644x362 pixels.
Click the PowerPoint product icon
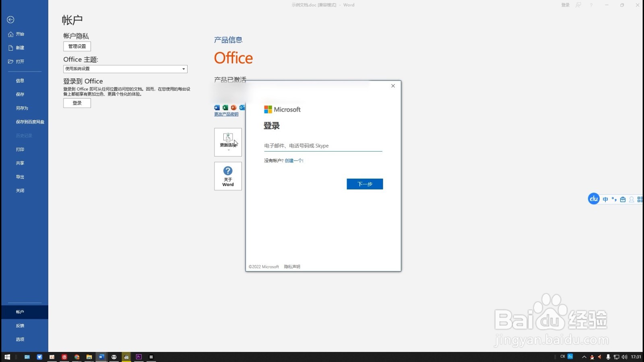click(x=233, y=107)
